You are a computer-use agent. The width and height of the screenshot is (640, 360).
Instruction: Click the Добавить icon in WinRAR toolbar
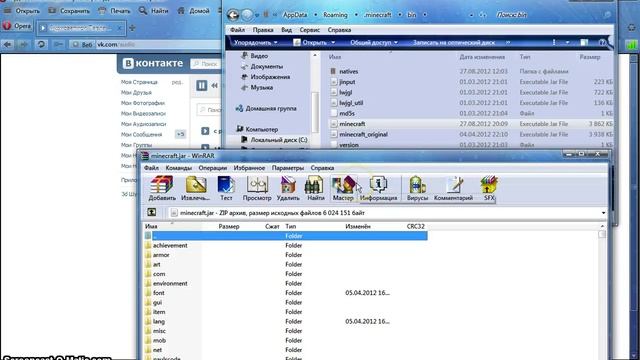(162, 188)
